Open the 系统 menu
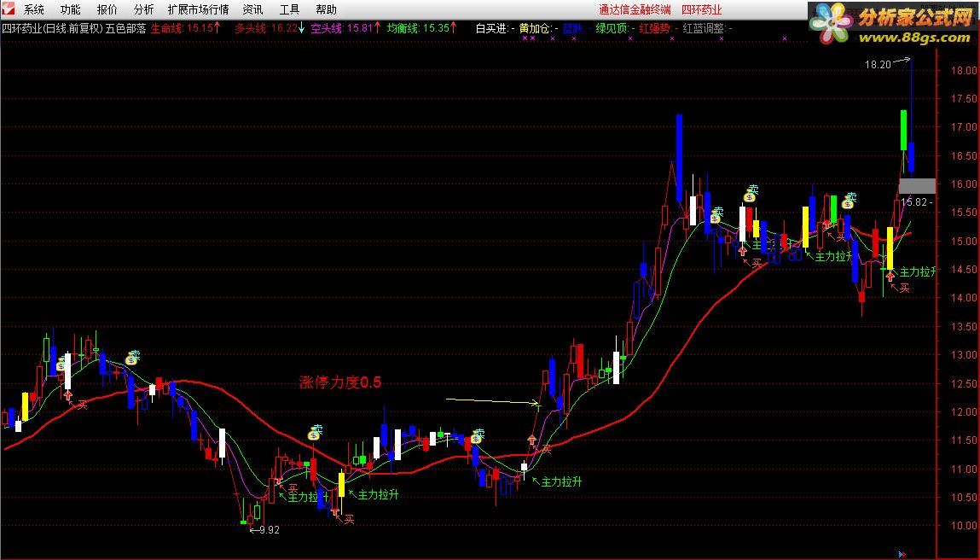The height and width of the screenshot is (560, 980). pos(34,9)
